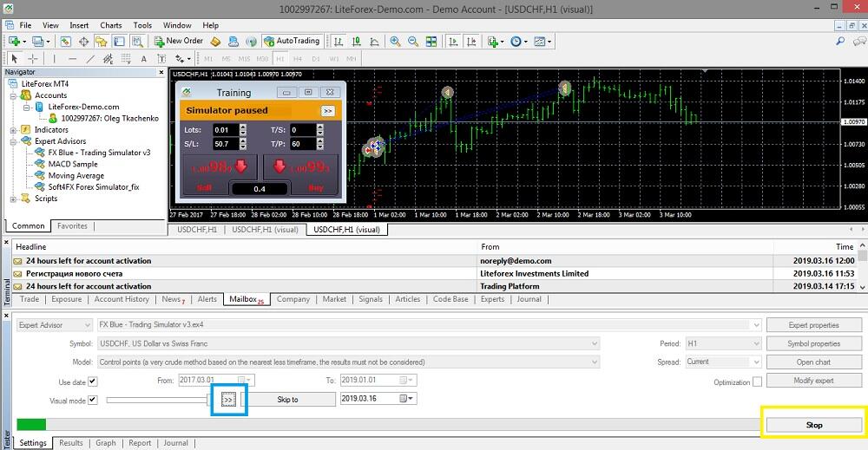Switch chart to candlesticks icon
The height and width of the screenshot is (450, 868).
[357, 41]
